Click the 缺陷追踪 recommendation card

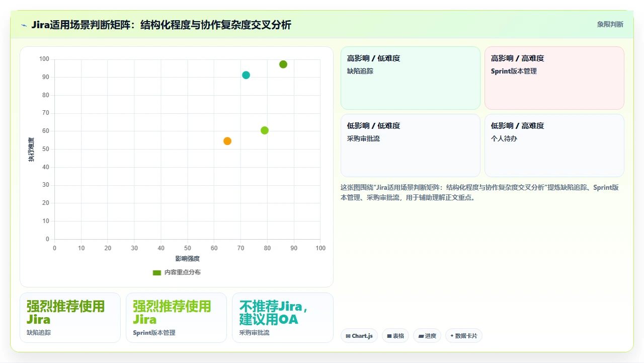(x=70, y=318)
